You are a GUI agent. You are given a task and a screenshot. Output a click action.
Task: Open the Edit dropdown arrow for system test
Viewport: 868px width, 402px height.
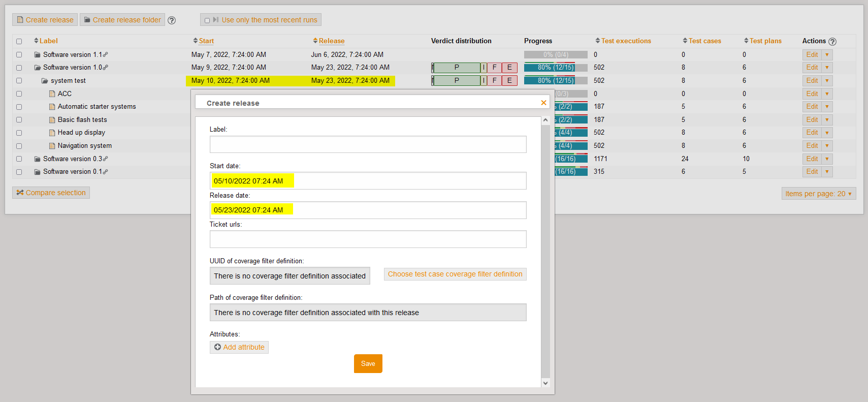coord(827,81)
